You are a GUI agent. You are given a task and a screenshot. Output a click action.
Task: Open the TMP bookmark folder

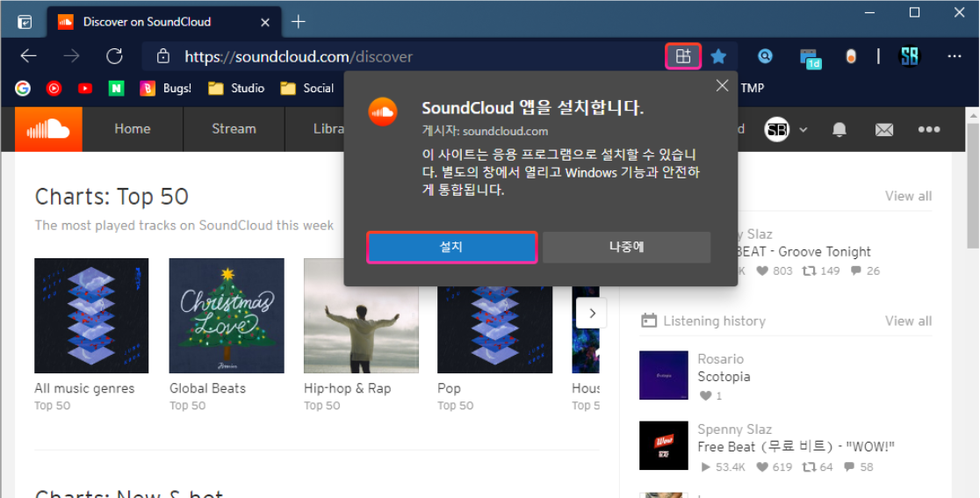click(753, 88)
